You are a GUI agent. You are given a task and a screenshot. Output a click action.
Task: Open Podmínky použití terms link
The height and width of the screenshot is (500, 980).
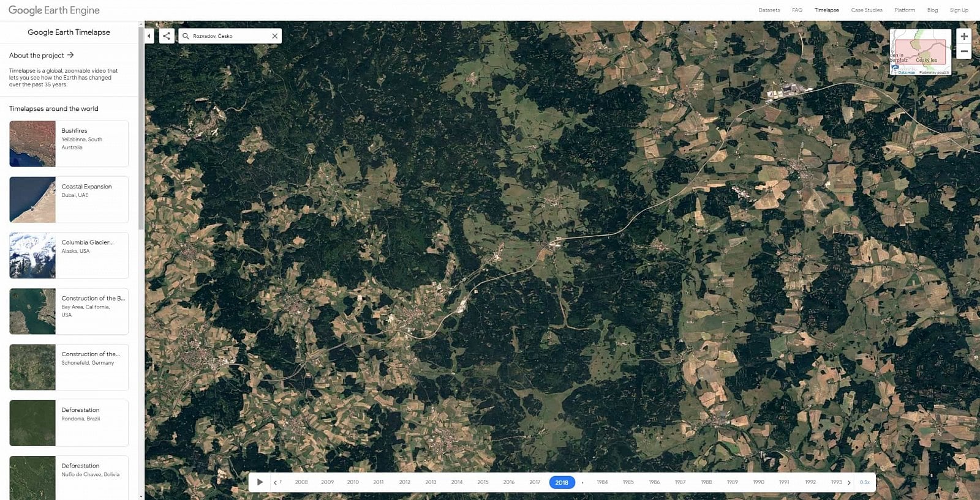(934, 73)
